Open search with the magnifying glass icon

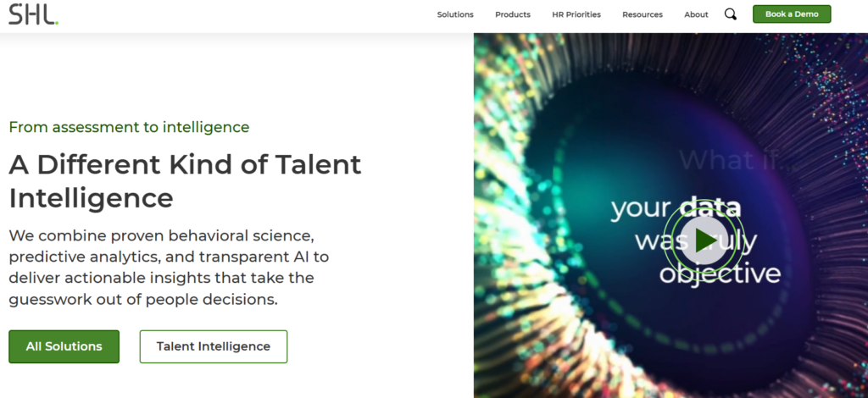pyautogui.click(x=731, y=14)
